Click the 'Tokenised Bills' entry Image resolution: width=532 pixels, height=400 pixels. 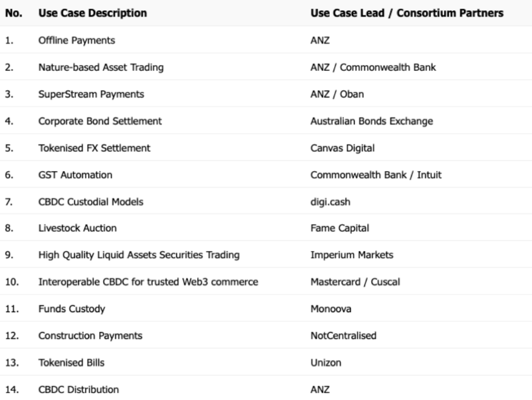71,363
